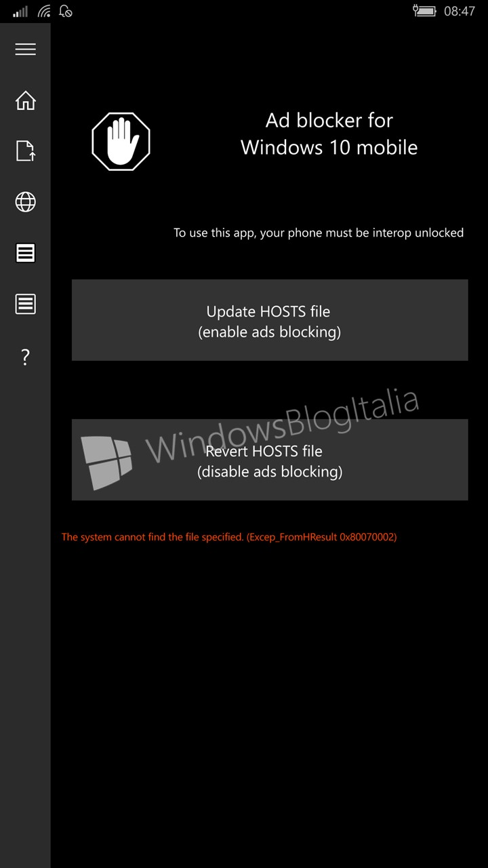Screen dimensions: 488x868
Task: Open the file export page icon
Action: 25,151
